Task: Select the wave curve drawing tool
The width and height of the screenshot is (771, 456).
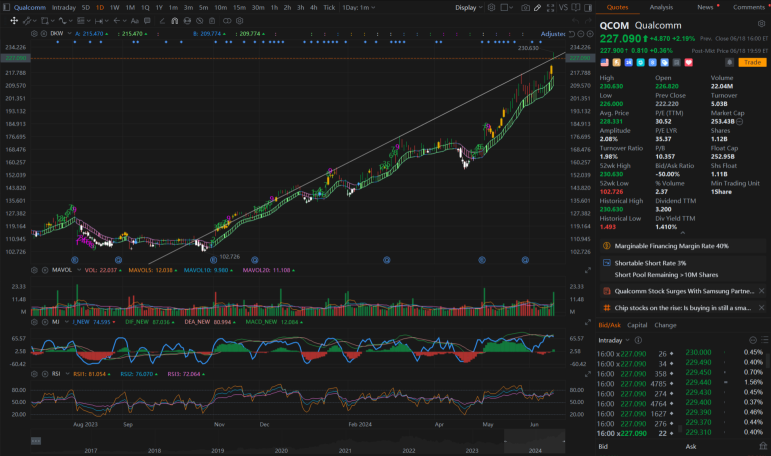Action: pos(62,21)
